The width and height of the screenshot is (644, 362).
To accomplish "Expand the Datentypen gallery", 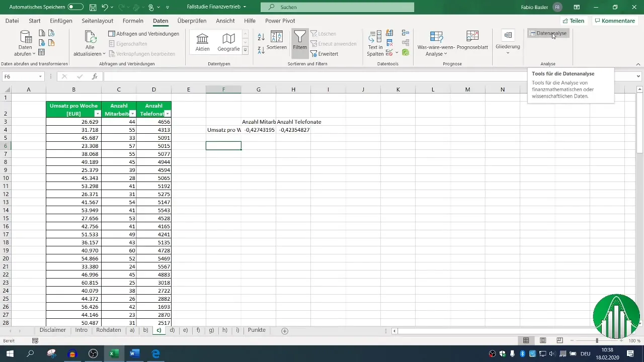I will [x=245, y=50].
